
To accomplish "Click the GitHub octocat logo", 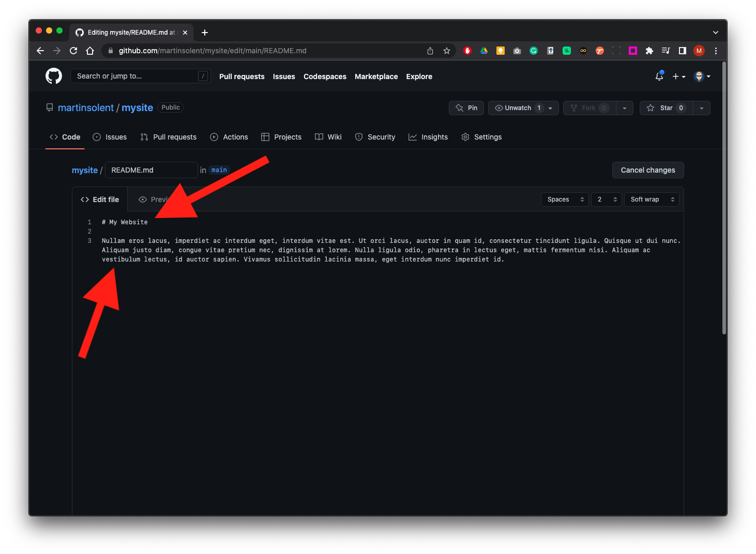I will (x=54, y=76).
